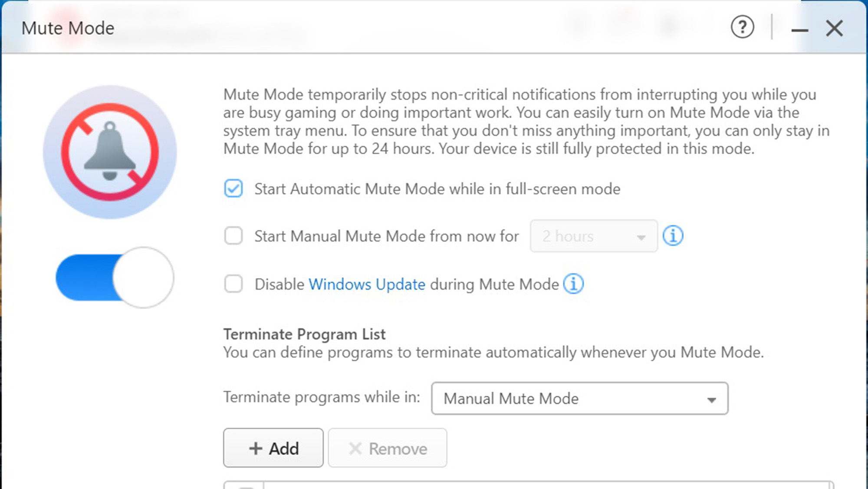Open the Windows Update link
This screenshot has height=489, width=868.
[x=367, y=284]
